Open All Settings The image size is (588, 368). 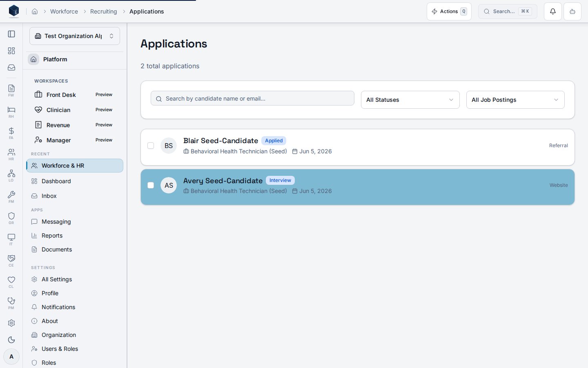pyautogui.click(x=75, y=279)
